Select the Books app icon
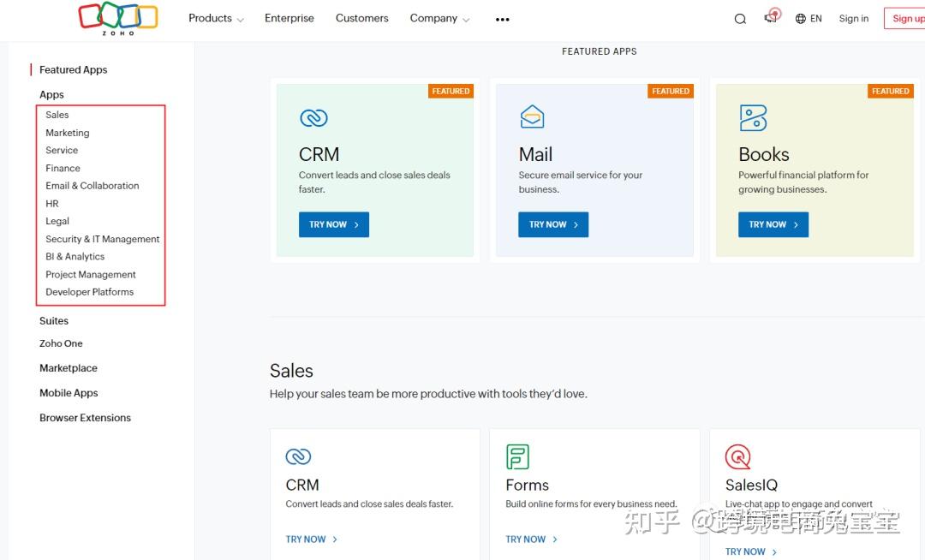 [x=752, y=117]
